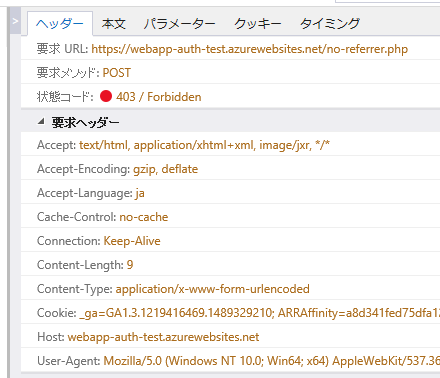Switch to the クッキー tab
The image size is (440, 378).
258,24
